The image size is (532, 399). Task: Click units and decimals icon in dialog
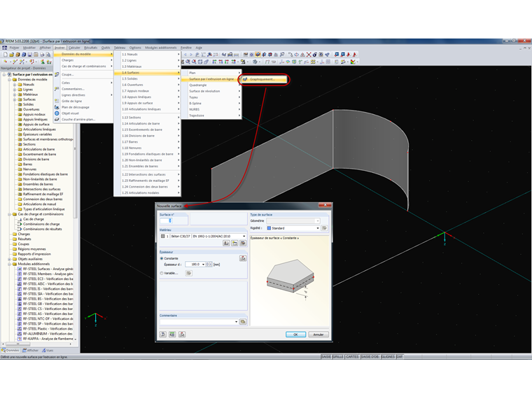coord(172,335)
